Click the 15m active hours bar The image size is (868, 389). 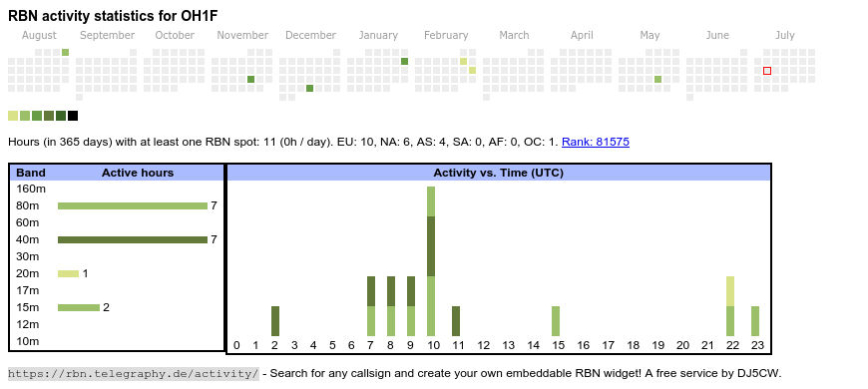pos(79,307)
